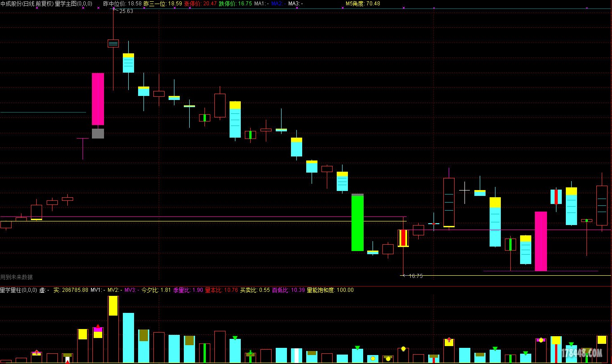Click the MA1 label in header

261,4
